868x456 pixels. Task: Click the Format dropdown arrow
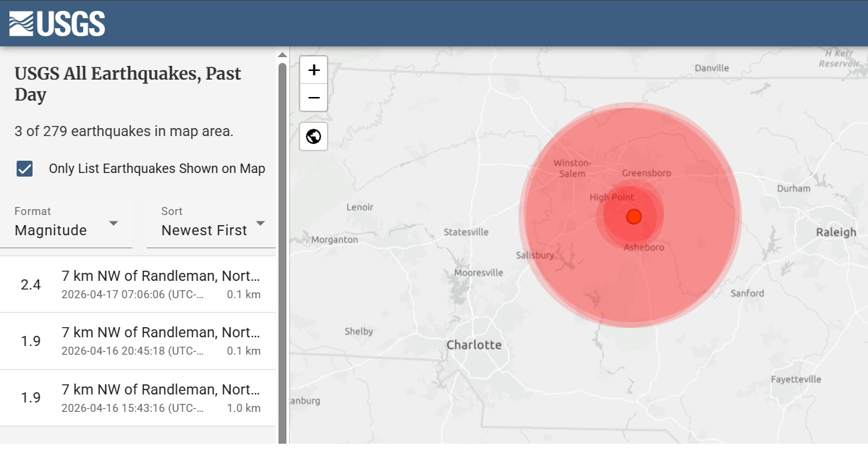click(x=114, y=223)
